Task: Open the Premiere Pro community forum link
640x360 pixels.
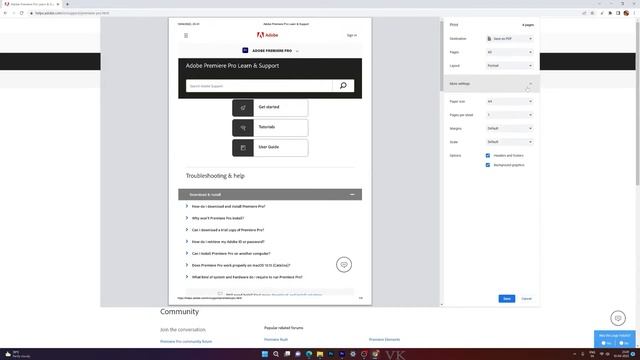Action: (x=186, y=342)
